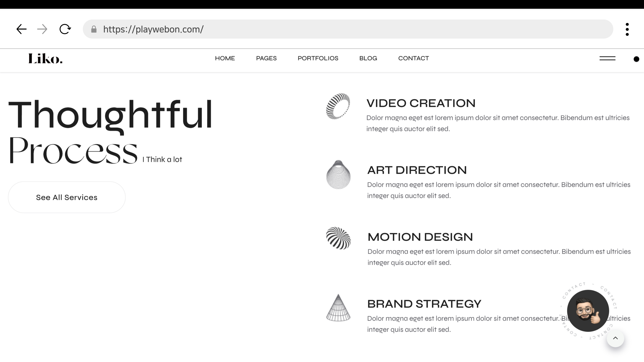The image size is (644, 362).
Task: Click the scroll-to-top chevron button
Action: 615,338
